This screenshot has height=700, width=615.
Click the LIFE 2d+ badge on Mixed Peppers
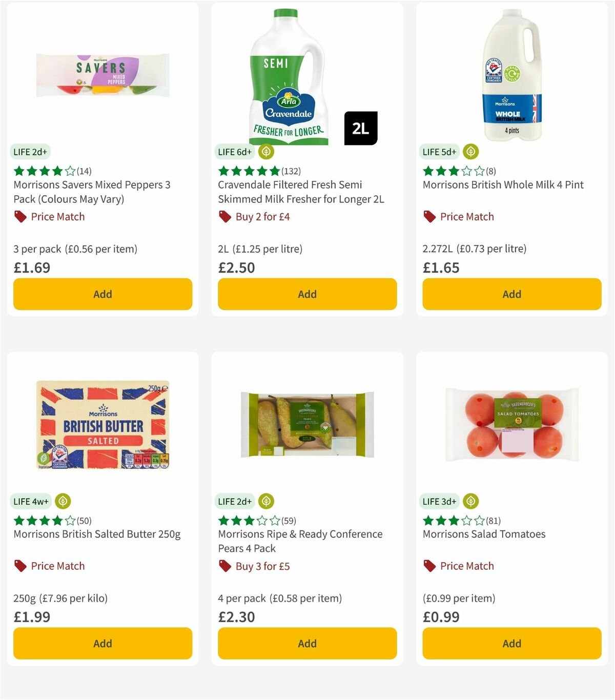pos(31,152)
